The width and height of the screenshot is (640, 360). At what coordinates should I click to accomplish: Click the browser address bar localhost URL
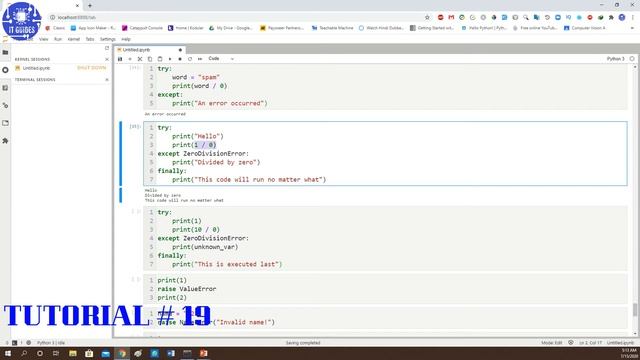(x=76, y=18)
